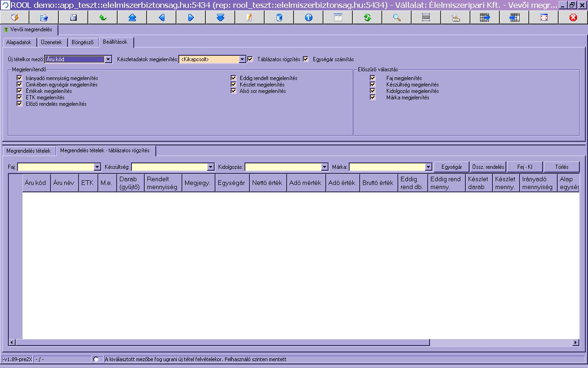Click the blue info circle icon
588x368 pixels.
coord(308,17)
